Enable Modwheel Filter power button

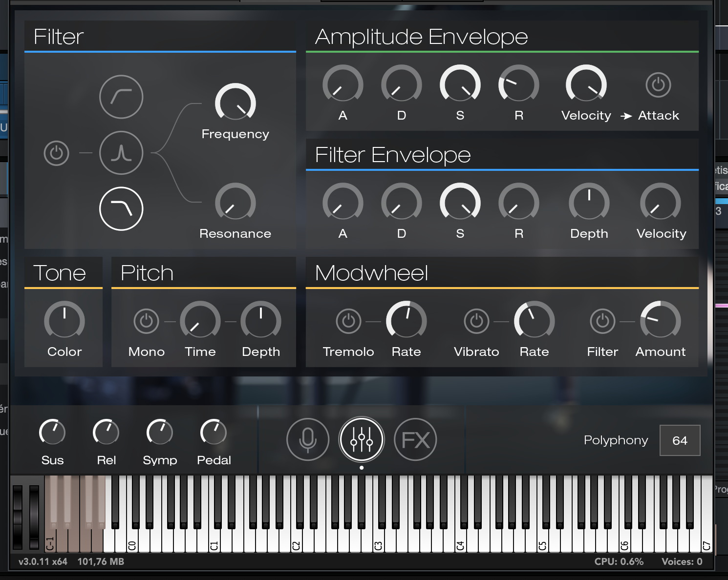(602, 321)
